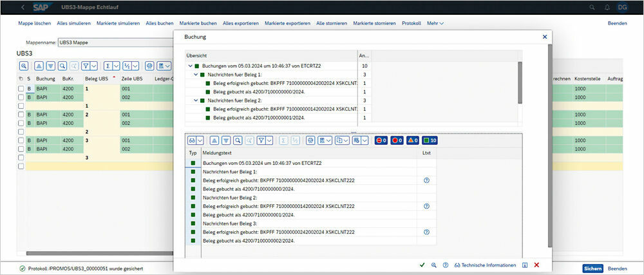Click the 'Technische Informationen' link
644x275 pixels.
[x=485, y=265]
